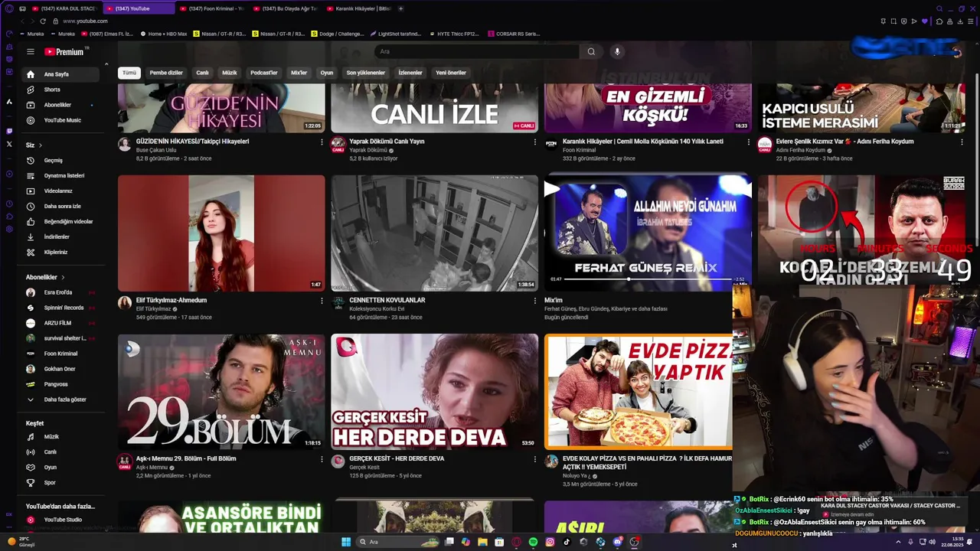Click the search magnifier button
Viewport: 980px width, 551px height.
[x=591, y=51]
